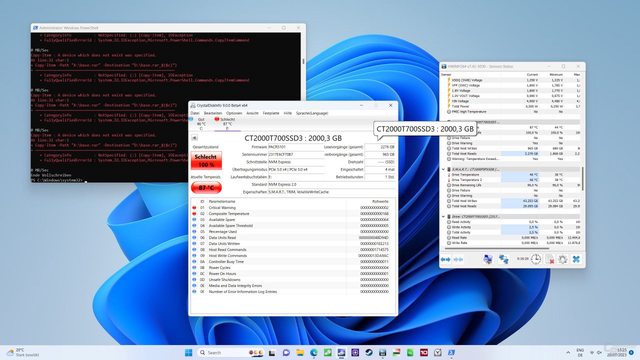
Task: Open HWiNFO remote computers network icon
Action: click(504, 259)
